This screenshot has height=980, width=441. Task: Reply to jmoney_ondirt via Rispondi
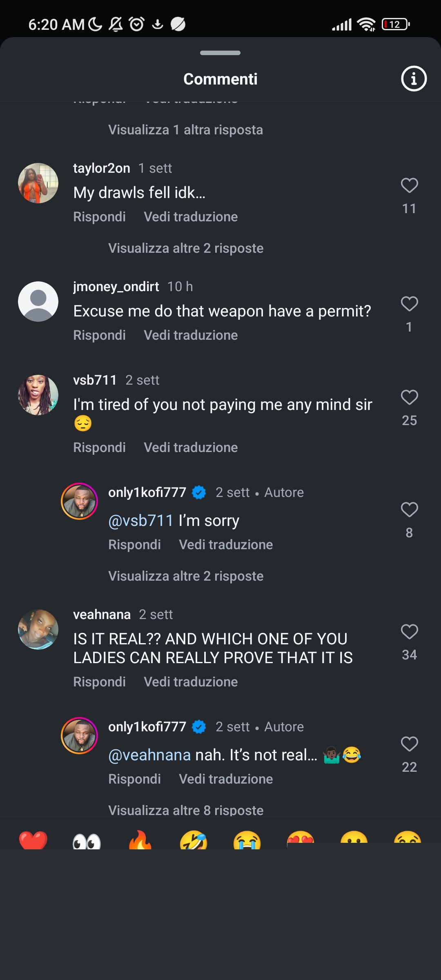coord(99,335)
